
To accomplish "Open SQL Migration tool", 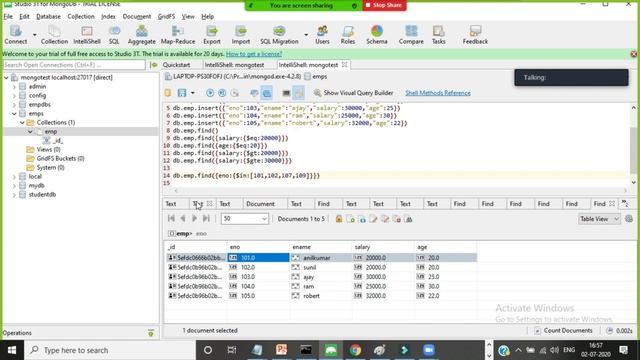I will (x=279, y=34).
